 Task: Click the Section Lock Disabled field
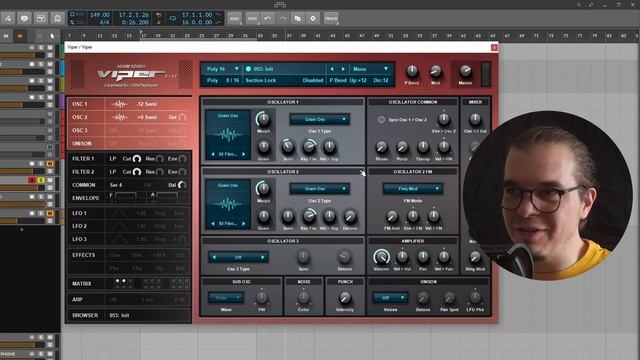(x=284, y=80)
